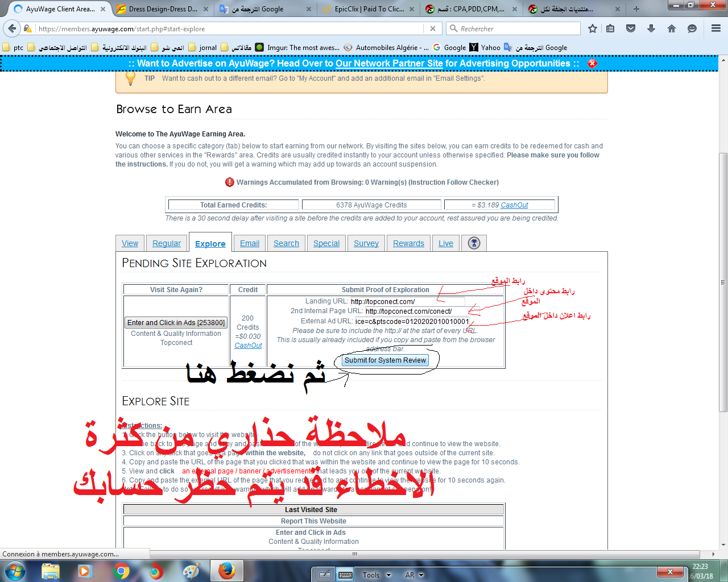Switch to the EpicClix Paid To Click tab
Screen dimensions: 728x582
tap(369, 9)
